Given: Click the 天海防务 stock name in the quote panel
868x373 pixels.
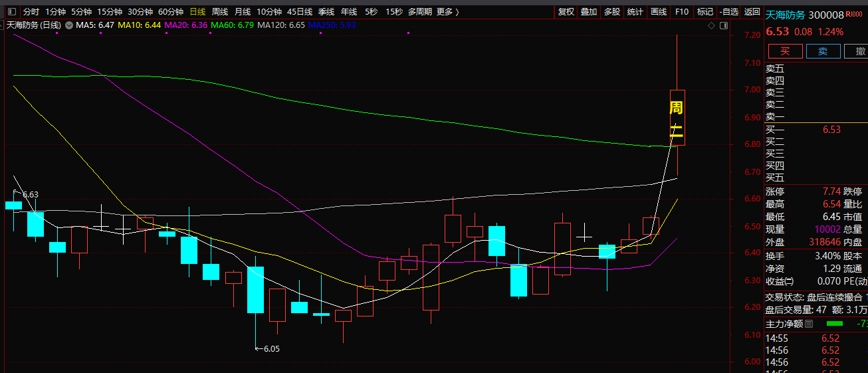Looking at the screenshot, I should coord(785,15).
